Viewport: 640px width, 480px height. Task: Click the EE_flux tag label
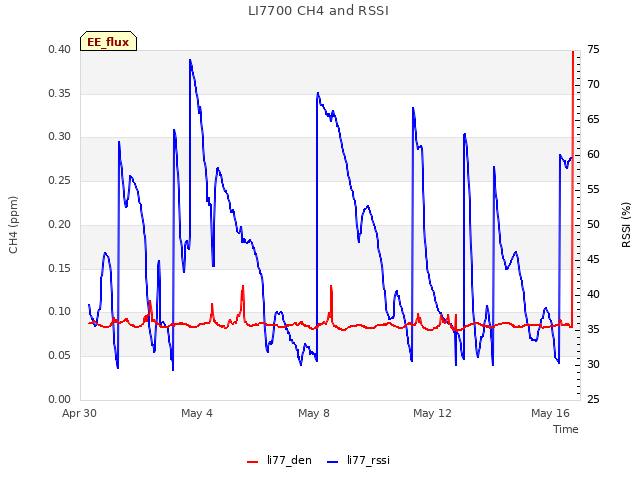[108, 42]
